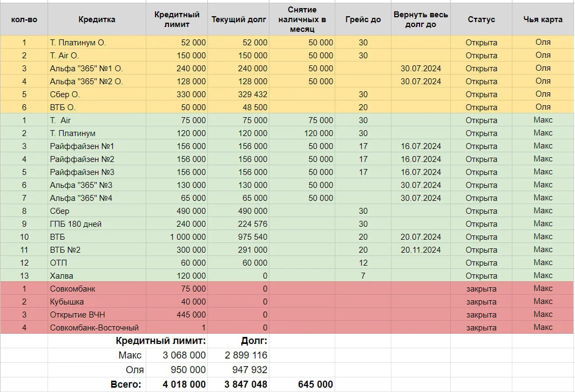575x392 pixels.
Task: Click cell 'Альфа "365" №3'
Action: pyautogui.click(x=97, y=185)
